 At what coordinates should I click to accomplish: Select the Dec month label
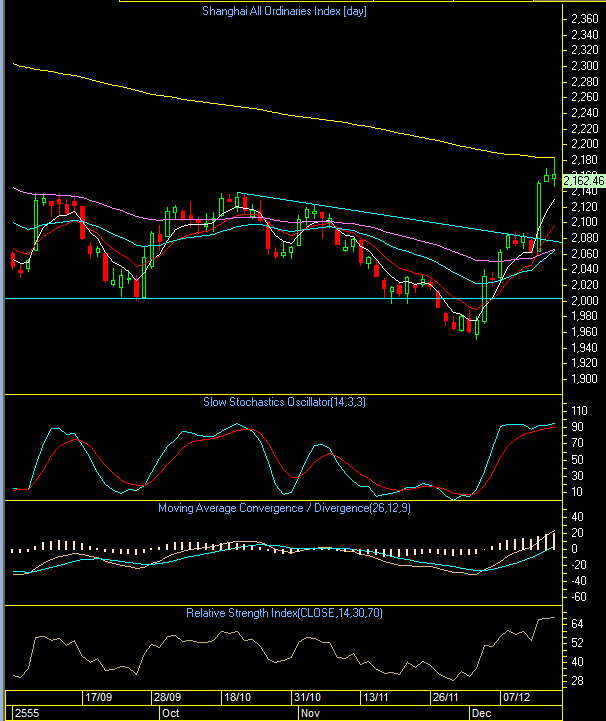(x=481, y=713)
